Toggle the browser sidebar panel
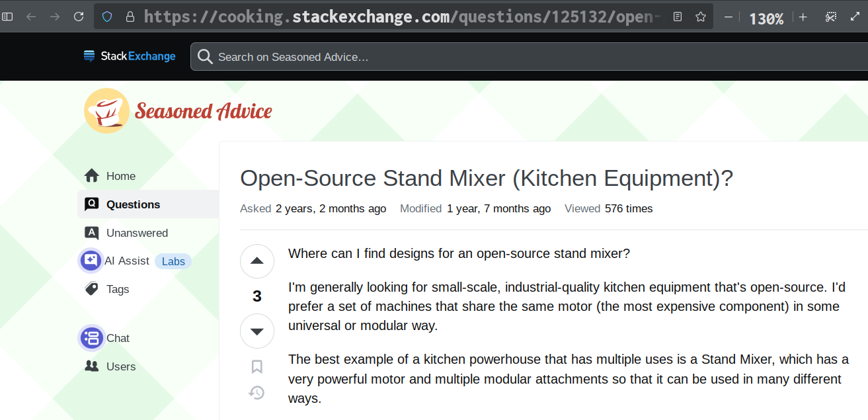The width and height of the screenshot is (868, 420). [7, 17]
